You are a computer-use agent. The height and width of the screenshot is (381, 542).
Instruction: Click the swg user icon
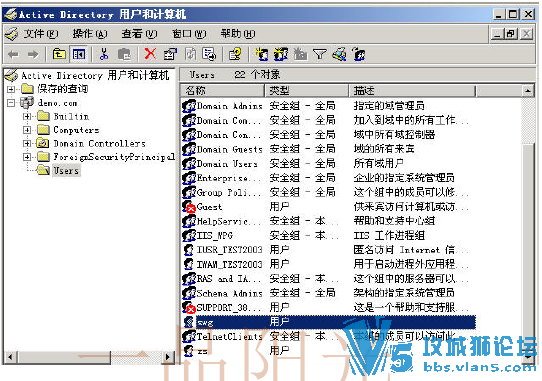point(188,322)
